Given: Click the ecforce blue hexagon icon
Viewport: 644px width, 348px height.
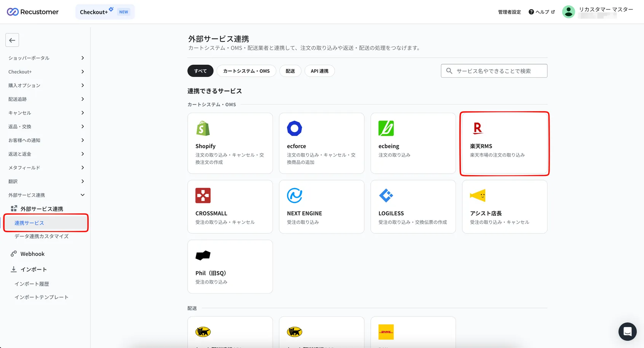Looking at the screenshot, I should (x=294, y=128).
